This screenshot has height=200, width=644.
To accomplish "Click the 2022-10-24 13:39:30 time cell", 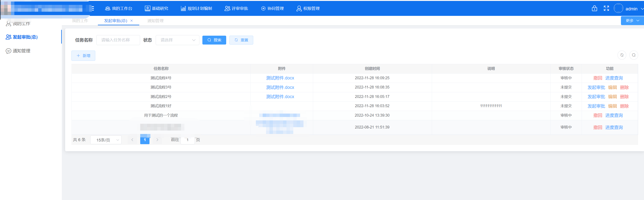I will (x=372, y=115).
